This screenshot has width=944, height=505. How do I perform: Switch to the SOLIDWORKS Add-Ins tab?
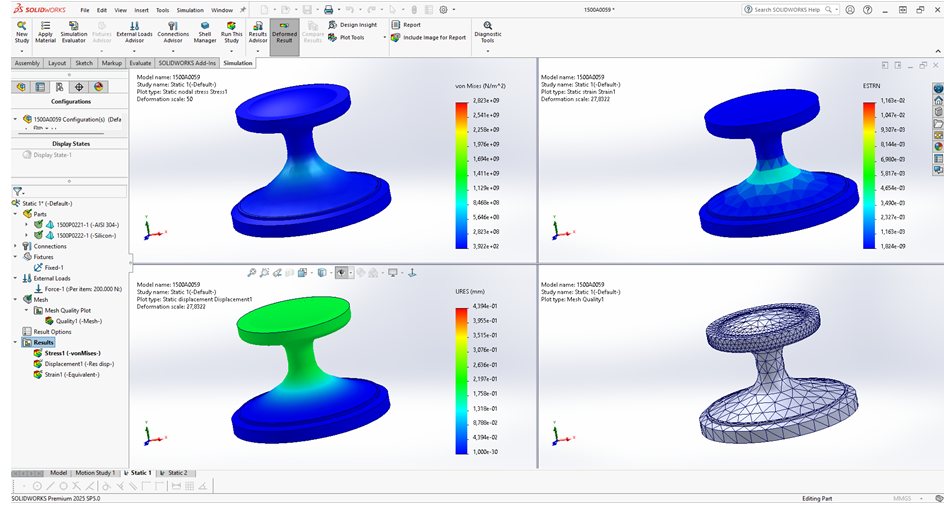(187, 63)
